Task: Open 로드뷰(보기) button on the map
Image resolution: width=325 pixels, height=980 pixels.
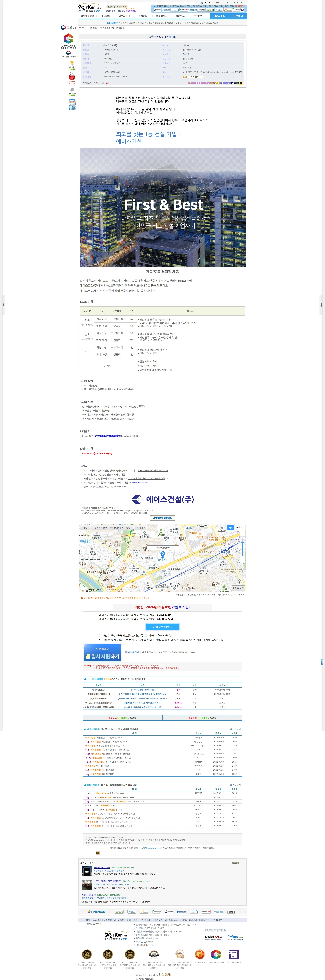Action: pyautogui.click(x=239, y=588)
